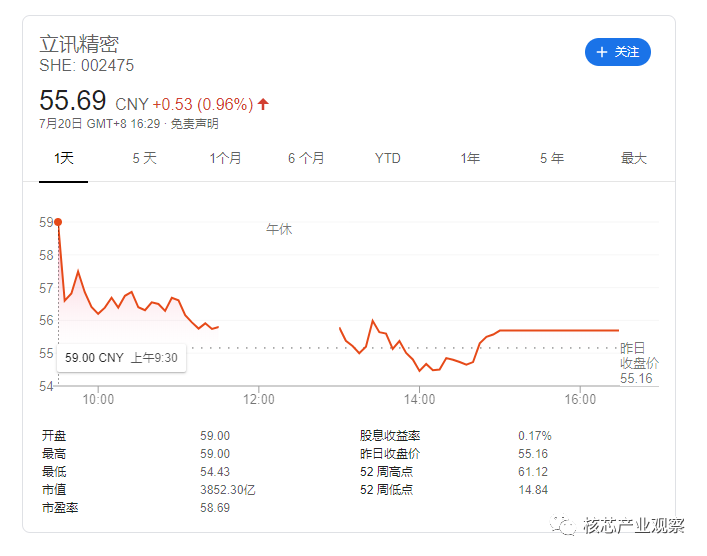Image resolution: width=707 pixels, height=556 pixels.
Task: Click the WeChat logo watermark icon
Action: tap(562, 524)
